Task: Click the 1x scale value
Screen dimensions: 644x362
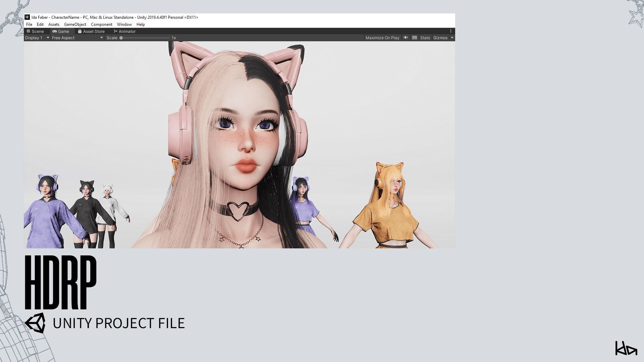Action: click(174, 38)
